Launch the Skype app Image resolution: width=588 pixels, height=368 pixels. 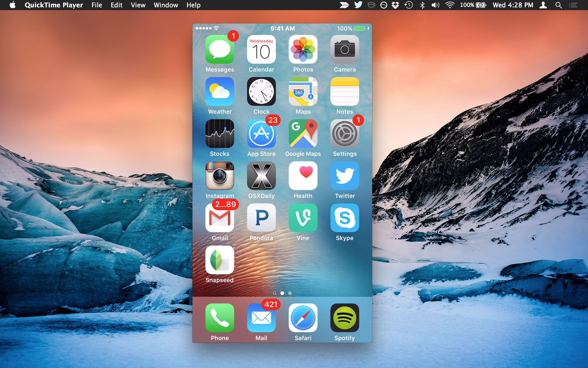[x=345, y=218]
